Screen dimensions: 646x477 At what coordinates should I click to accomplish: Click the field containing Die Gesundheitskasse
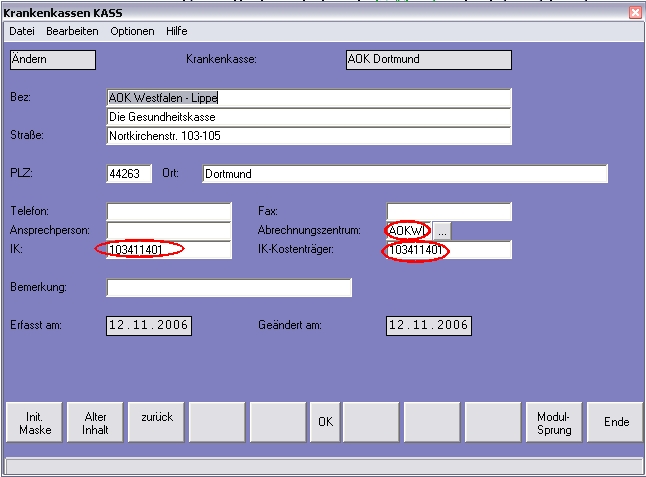309,117
